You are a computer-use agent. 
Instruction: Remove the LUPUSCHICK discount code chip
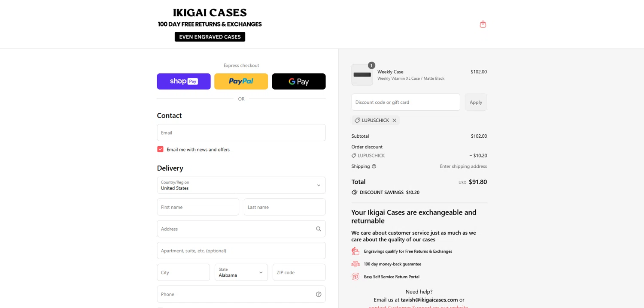click(x=394, y=121)
